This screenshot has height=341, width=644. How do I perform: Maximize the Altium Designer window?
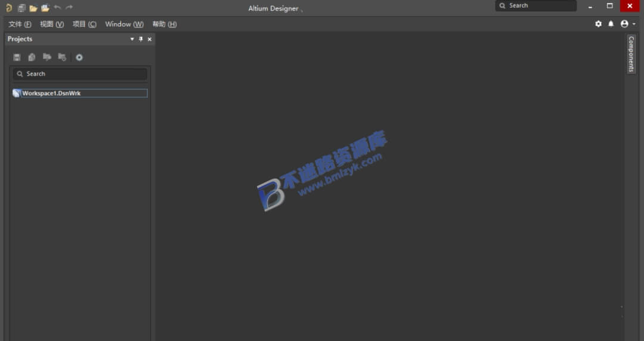(x=610, y=6)
